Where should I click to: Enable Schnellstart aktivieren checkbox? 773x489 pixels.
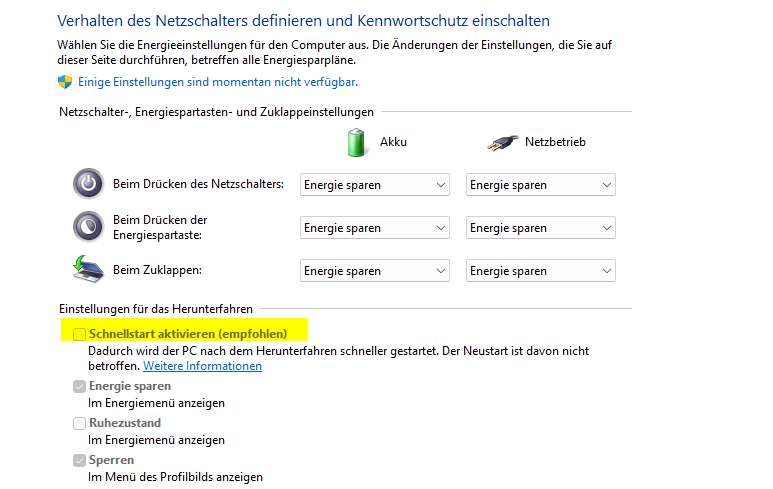tap(80, 334)
